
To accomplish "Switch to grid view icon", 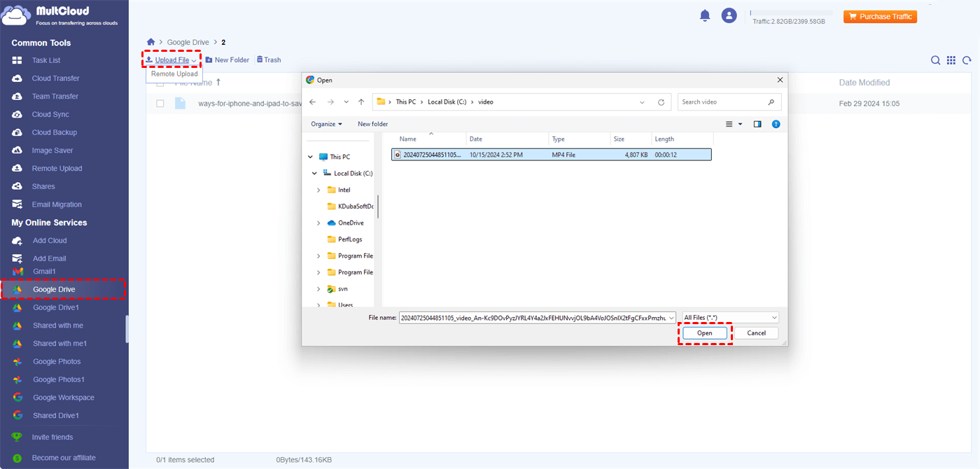I will [951, 61].
